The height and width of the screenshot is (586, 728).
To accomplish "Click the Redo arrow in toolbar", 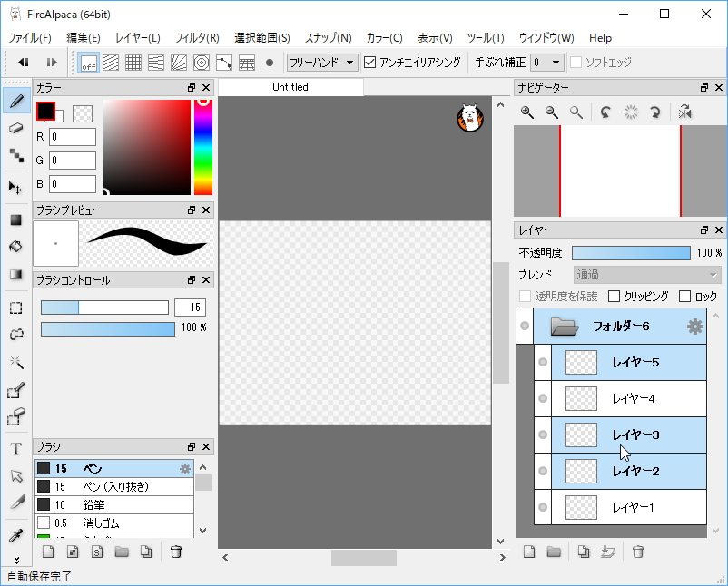I will click(x=51, y=63).
